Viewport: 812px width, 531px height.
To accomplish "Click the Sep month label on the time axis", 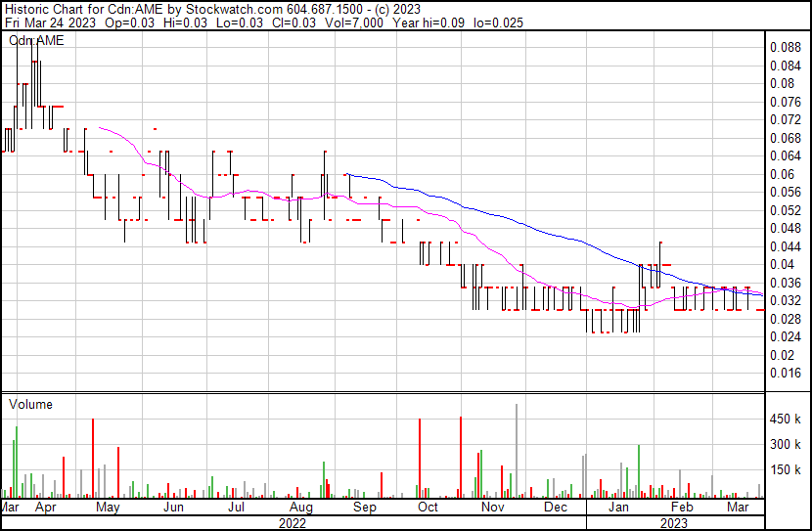I will (364, 508).
